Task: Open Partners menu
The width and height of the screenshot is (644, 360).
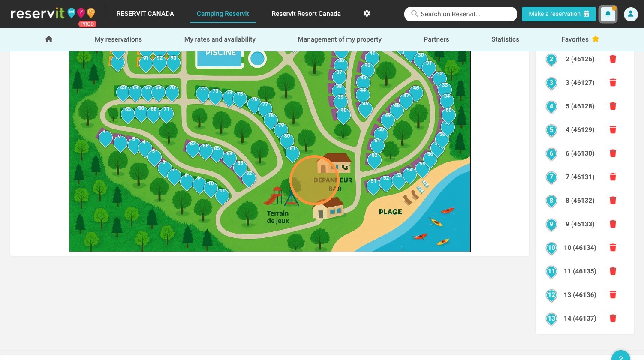Action: pos(436,39)
